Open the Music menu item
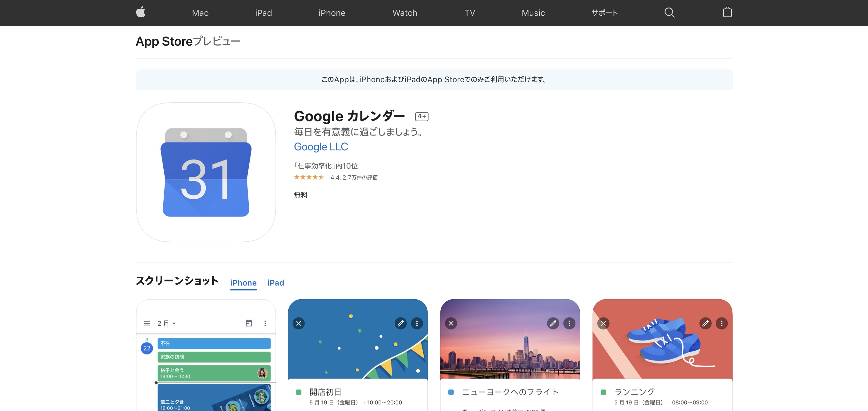The image size is (868, 411). pos(533,13)
